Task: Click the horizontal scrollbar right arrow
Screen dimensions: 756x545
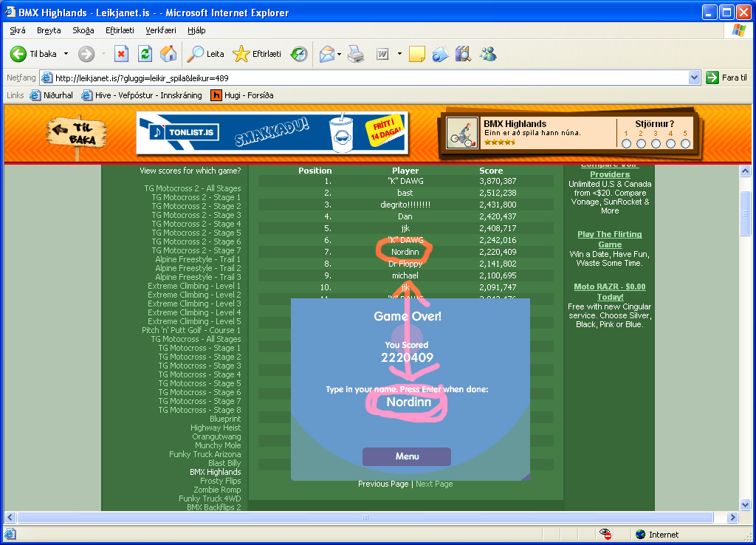Action: (x=733, y=518)
